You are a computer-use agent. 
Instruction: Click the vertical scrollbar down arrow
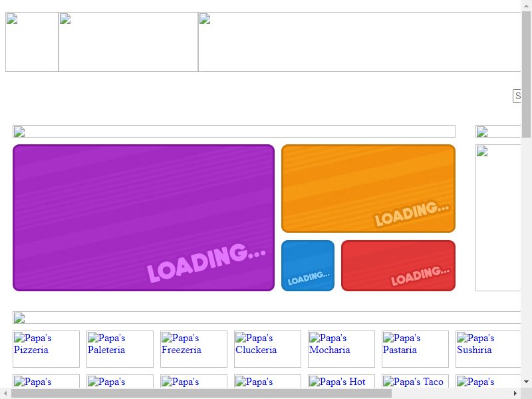pyautogui.click(x=526, y=382)
